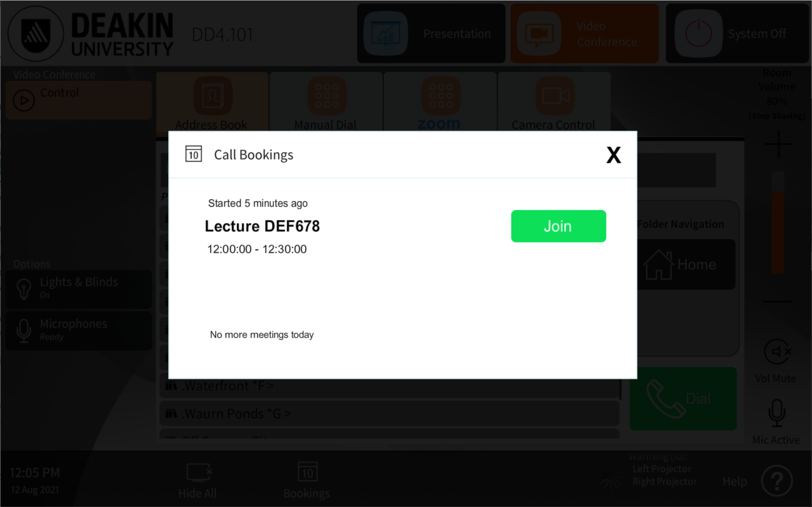The image size is (812, 507).
Task: Toggle the Mic Active microphone icon
Action: pyautogui.click(x=777, y=413)
